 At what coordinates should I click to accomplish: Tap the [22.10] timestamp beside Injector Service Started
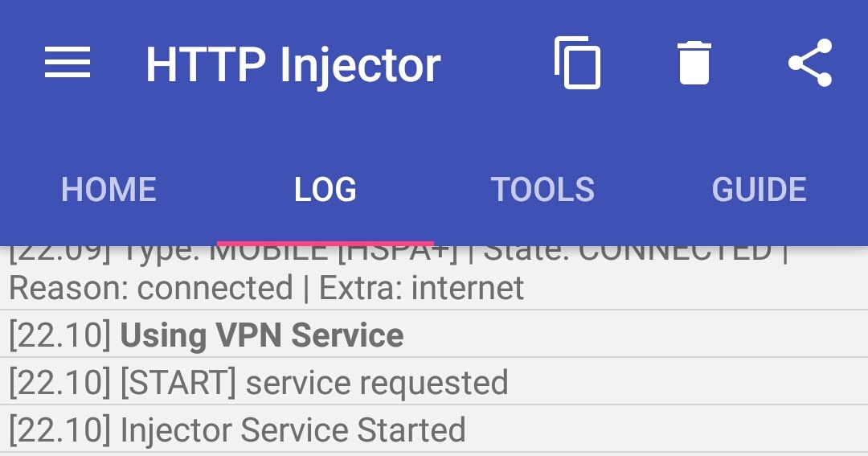pyautogui.click(x=60, y=430)
